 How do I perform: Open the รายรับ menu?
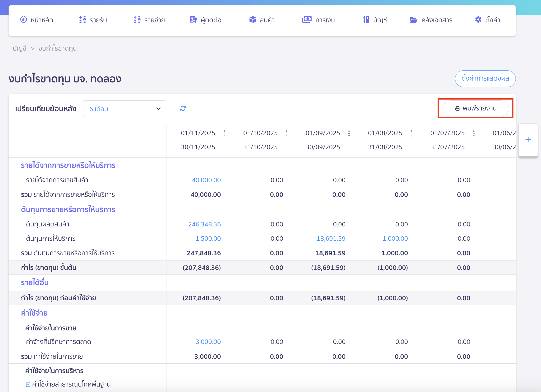point(93,20)
